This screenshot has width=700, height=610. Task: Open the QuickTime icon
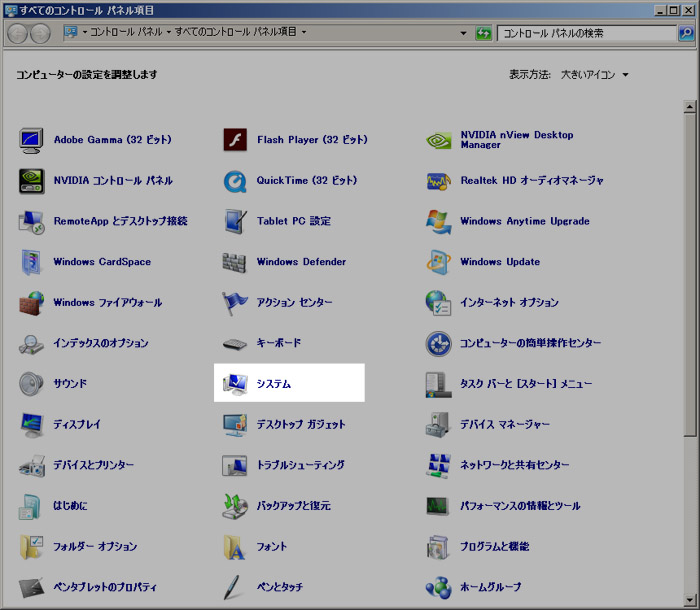pyautogui.click(x=235, y=181)
